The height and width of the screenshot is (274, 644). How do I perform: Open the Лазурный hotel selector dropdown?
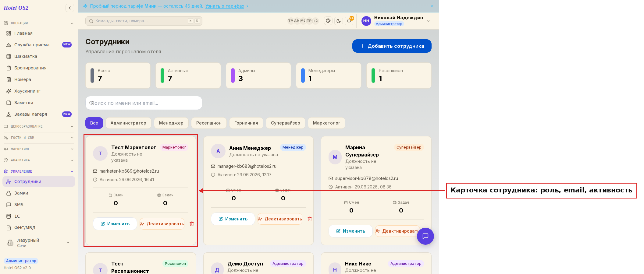pyautogui.click(x=39, y=243)
